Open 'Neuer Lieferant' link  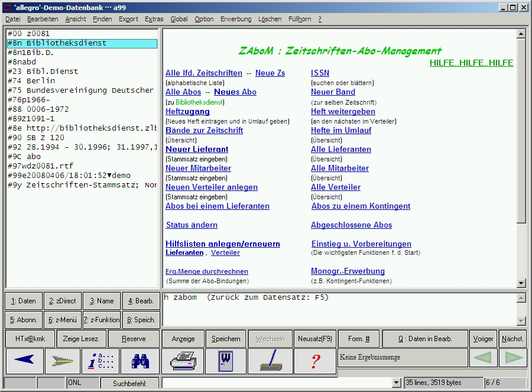click(197, 150)
